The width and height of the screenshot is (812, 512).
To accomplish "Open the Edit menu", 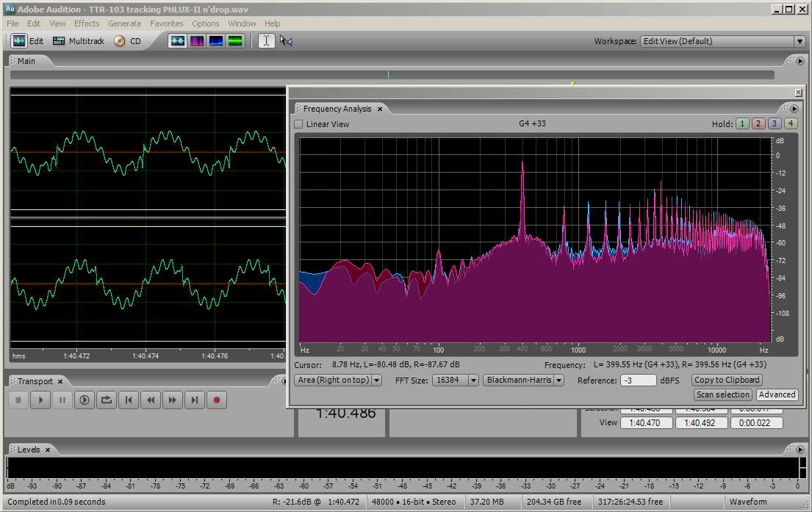I will 34,24.
